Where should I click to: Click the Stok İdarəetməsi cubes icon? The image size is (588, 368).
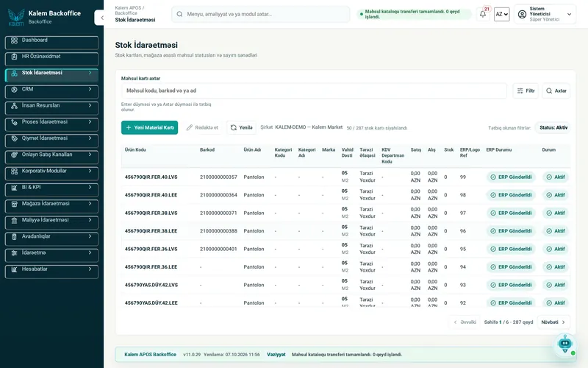click(x=14, y=73)
